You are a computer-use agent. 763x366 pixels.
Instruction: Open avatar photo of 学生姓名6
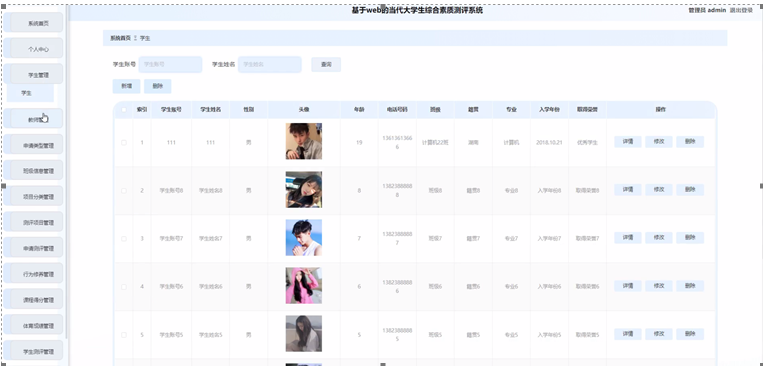(304, 286)
